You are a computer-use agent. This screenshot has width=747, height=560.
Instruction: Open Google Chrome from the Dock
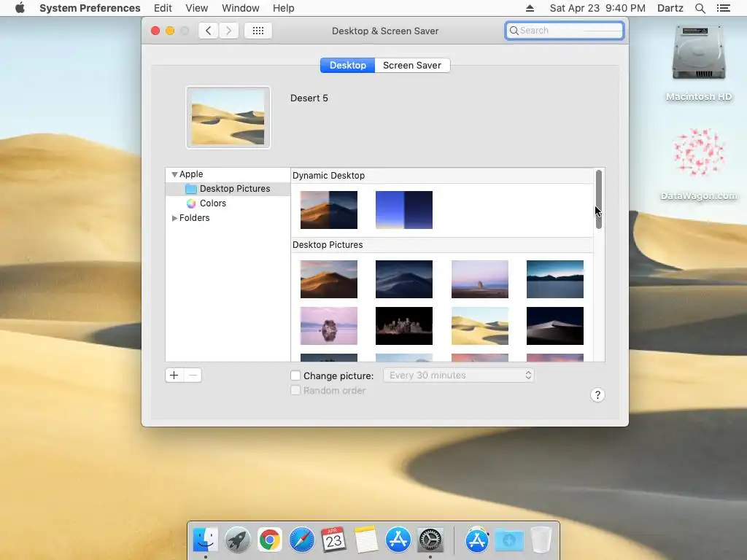270,540
